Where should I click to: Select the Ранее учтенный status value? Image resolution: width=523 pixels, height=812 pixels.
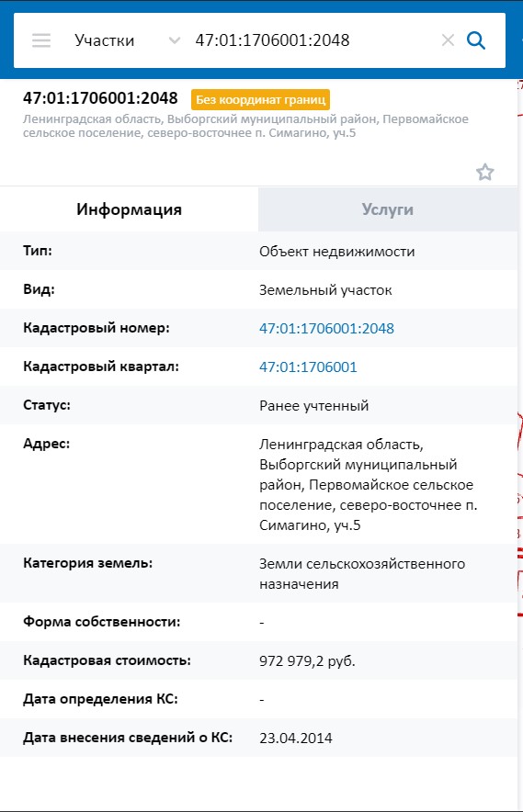pyautogui.click(x=313, y=405)
